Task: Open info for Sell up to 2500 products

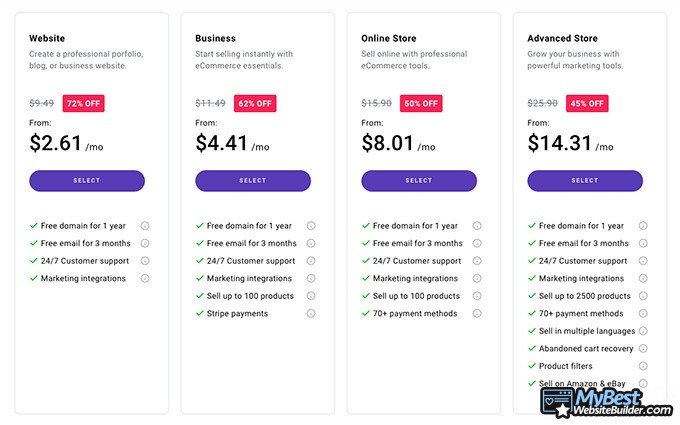Action: (x=643, y=296)
